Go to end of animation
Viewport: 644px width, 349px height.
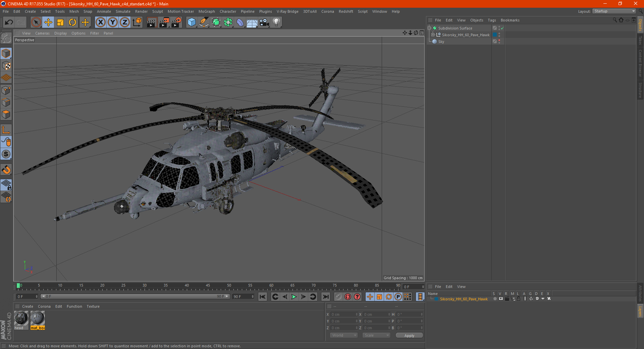pyautogui.click(x=326, y=297)
